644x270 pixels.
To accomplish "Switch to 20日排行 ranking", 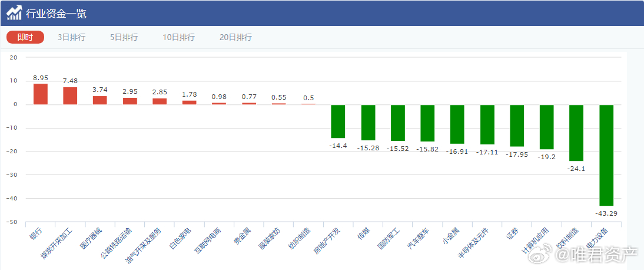I will (235, 37).
